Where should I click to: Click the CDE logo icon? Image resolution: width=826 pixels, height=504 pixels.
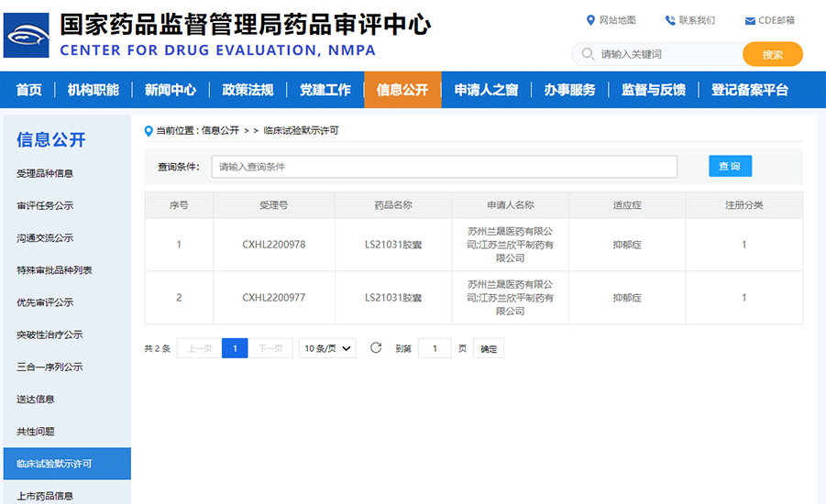(x=27, y=35)
